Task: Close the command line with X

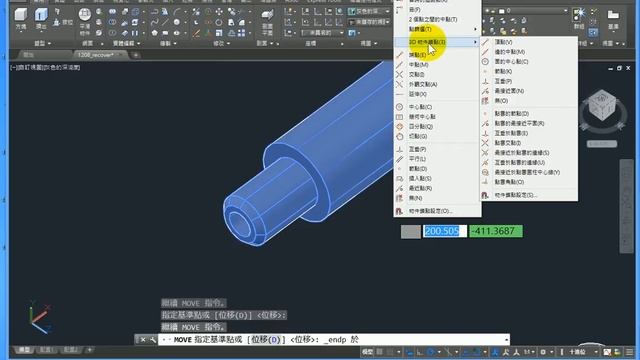Action: 143,340
